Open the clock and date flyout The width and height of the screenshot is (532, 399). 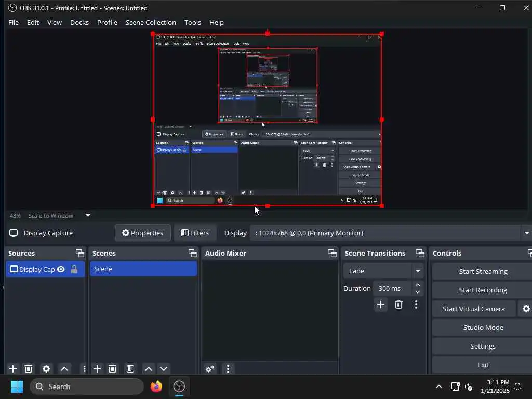click(495, 387)
